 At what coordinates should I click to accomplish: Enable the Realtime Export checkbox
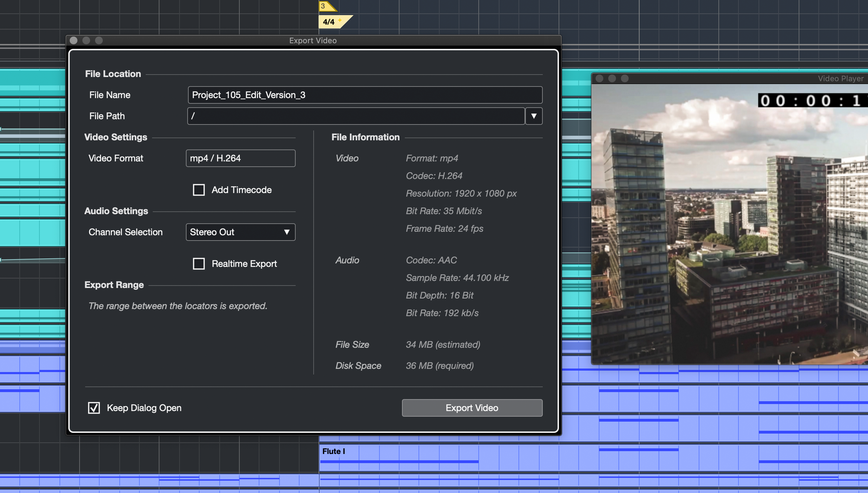tap(199, 263)
